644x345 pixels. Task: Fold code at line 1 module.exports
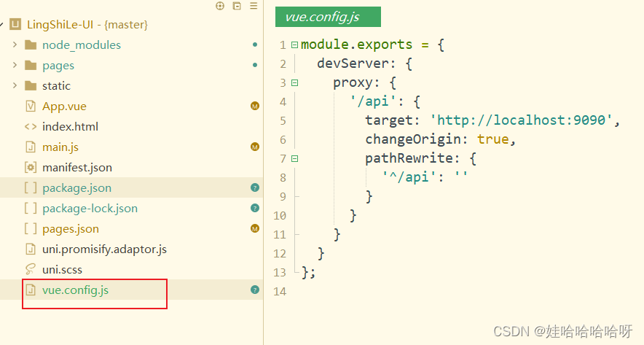[294, 44]
